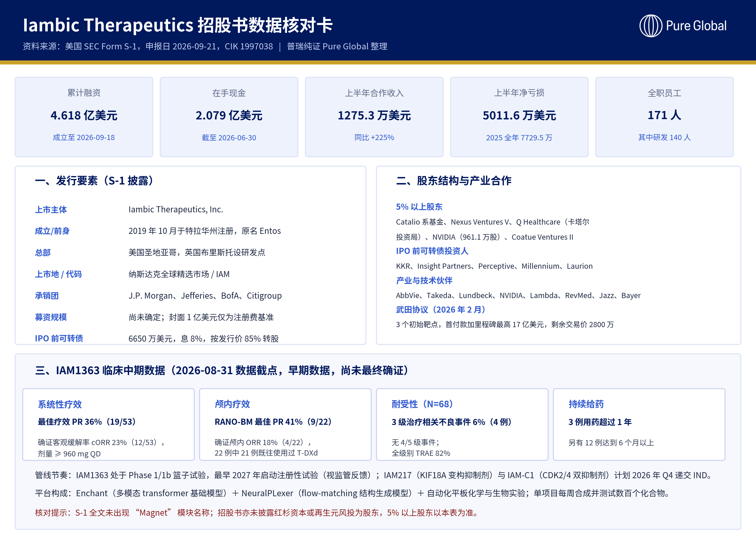Select 'RANO-BM 最佳 PR 41%（9/22）'
Image resolution: width=756 pixels, height=552 pixels.
point(273,422)
